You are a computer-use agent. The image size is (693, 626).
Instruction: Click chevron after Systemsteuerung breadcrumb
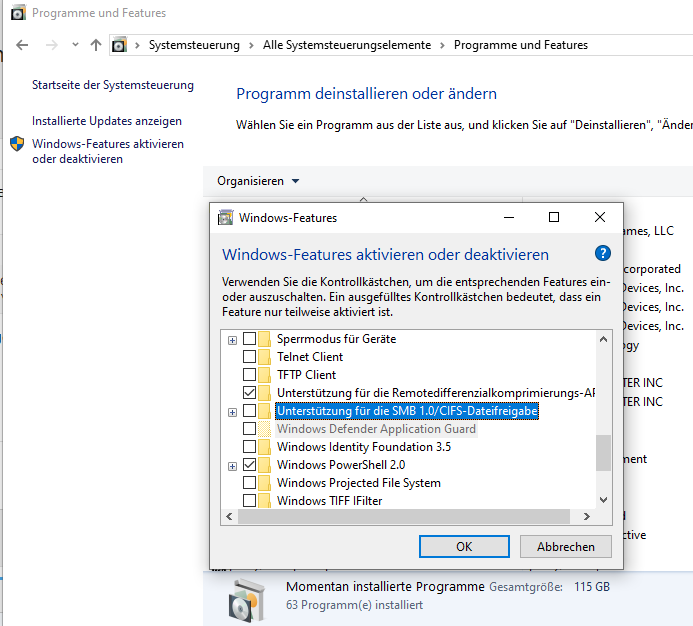pos(251,45)
